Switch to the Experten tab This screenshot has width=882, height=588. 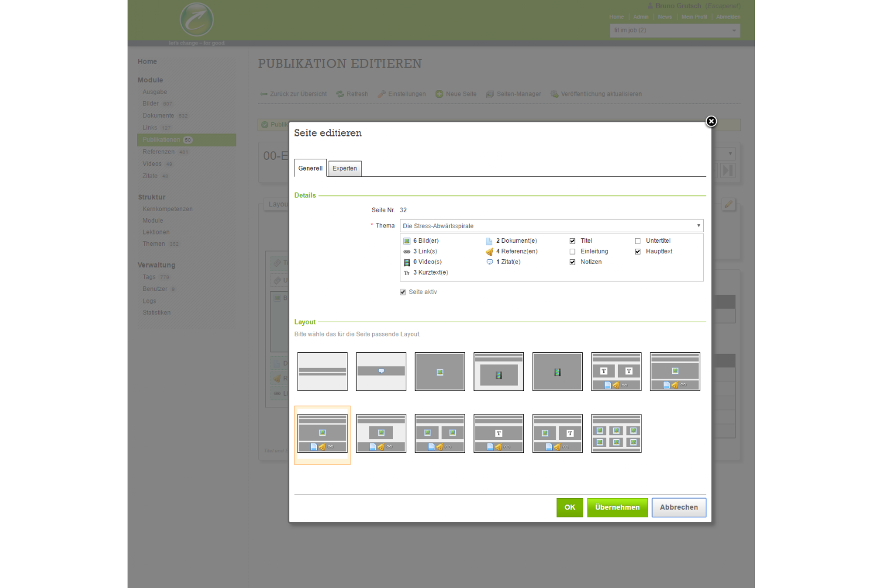pos(345,168)
